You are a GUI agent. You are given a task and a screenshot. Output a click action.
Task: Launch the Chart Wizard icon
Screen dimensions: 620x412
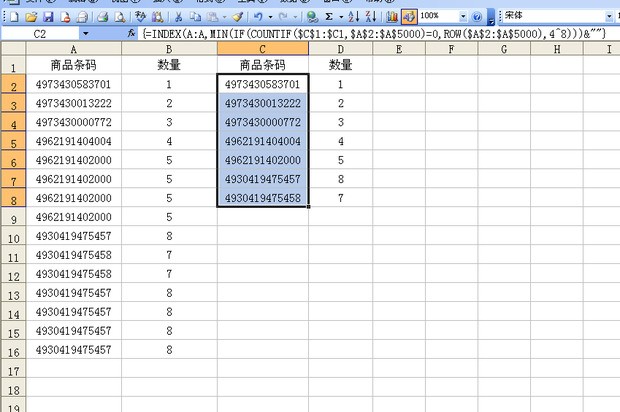click(392, 17)
